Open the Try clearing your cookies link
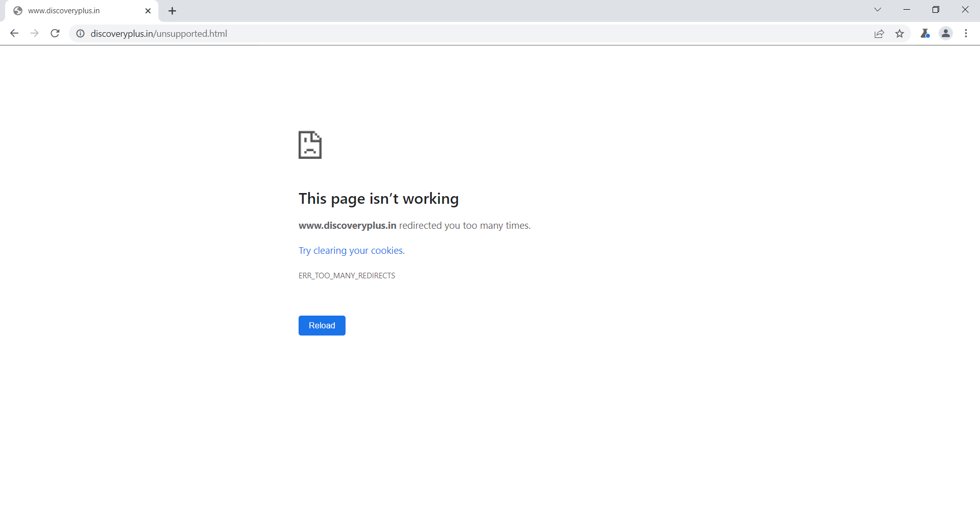980x526 pixels. [350, 250]
